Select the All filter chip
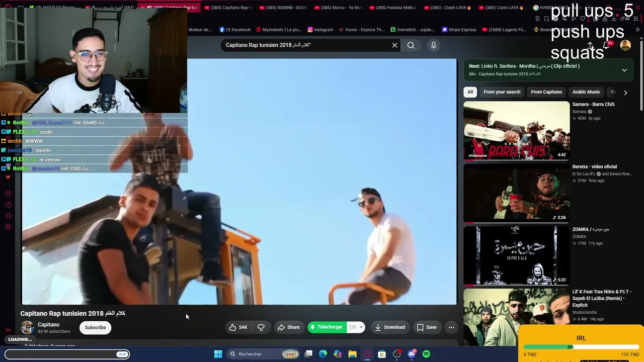Screen dimensions: 644x362 tap(470, 92)
